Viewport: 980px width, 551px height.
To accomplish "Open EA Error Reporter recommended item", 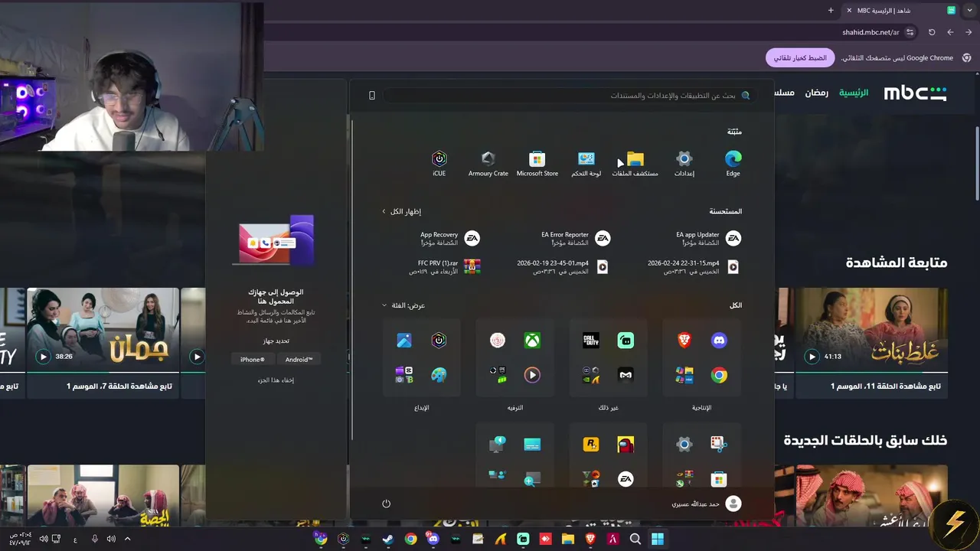I will pyautogui.click(x=576, y=238).
